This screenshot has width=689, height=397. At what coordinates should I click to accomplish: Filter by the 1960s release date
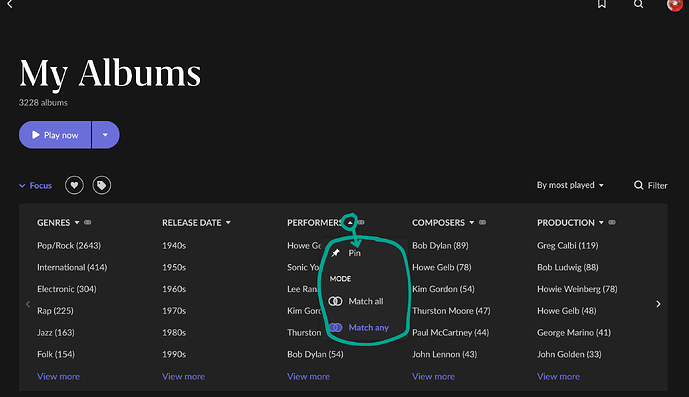coord(174,289)
